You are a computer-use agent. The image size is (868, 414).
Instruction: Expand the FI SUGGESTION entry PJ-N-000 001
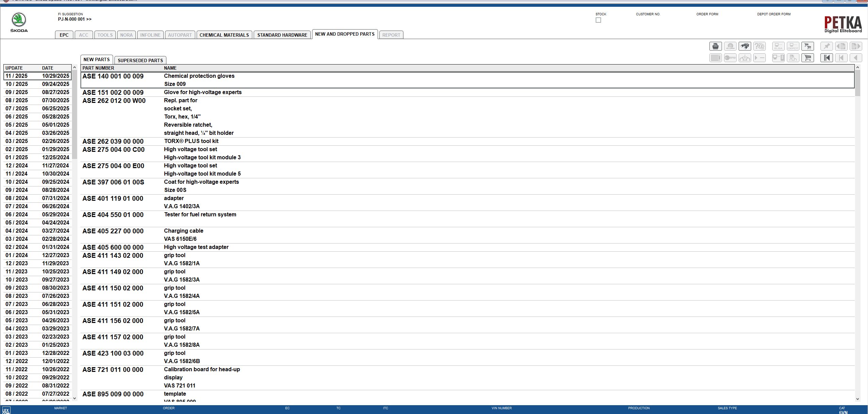tap(74, 19)
